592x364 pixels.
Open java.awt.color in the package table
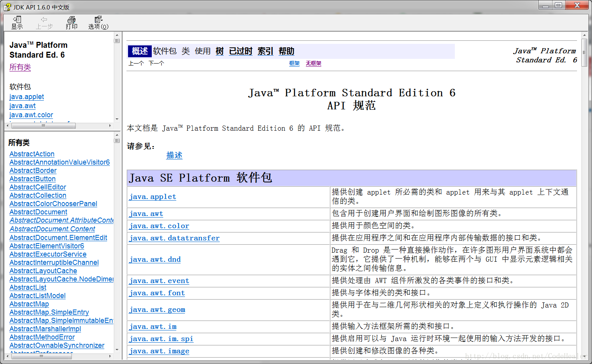(x=159, y=226)
